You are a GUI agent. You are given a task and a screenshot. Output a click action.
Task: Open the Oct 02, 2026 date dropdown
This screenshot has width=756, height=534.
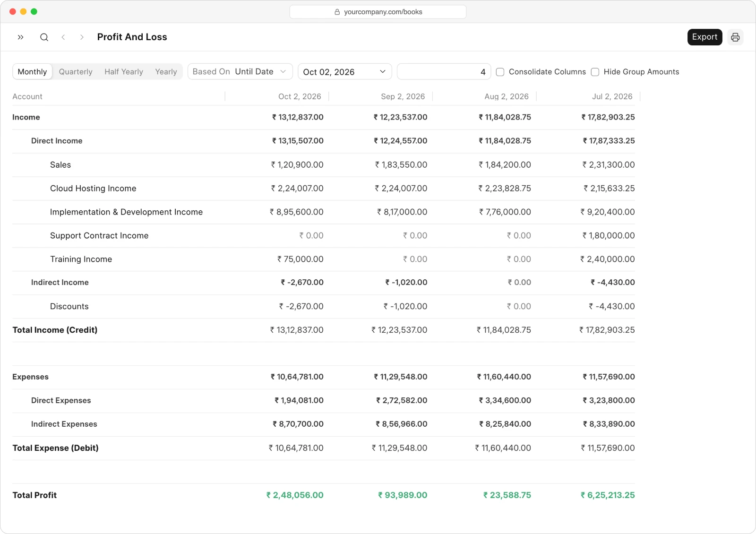click(345, 72)
